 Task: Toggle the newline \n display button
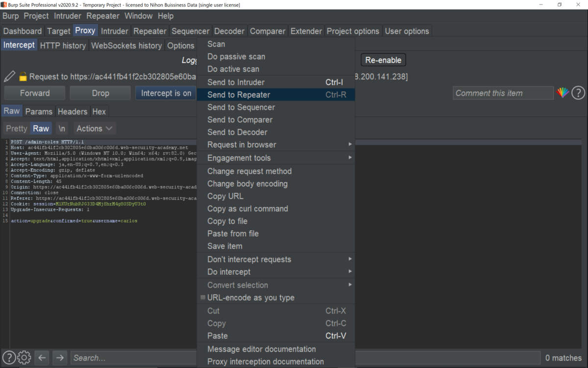(x=62, y=129)
